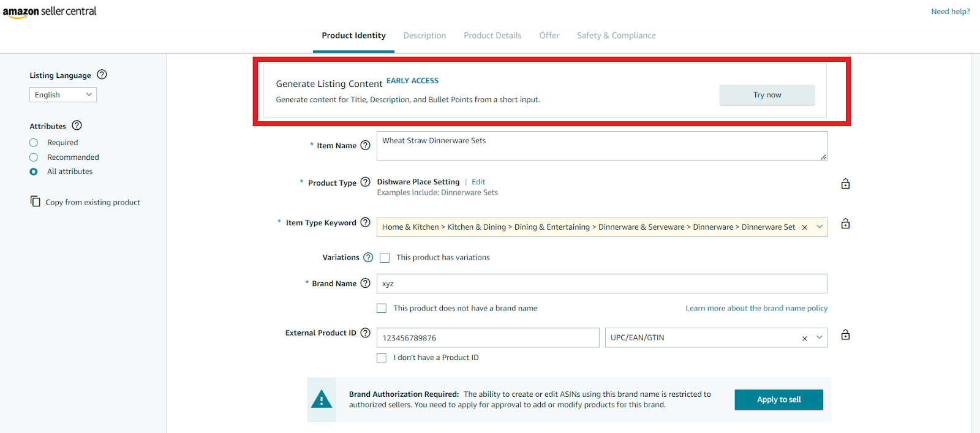Switch to the Safety & Compliance tab
Image resolution: width=980 pixels, height=433 pixels.
coord(616,36)
